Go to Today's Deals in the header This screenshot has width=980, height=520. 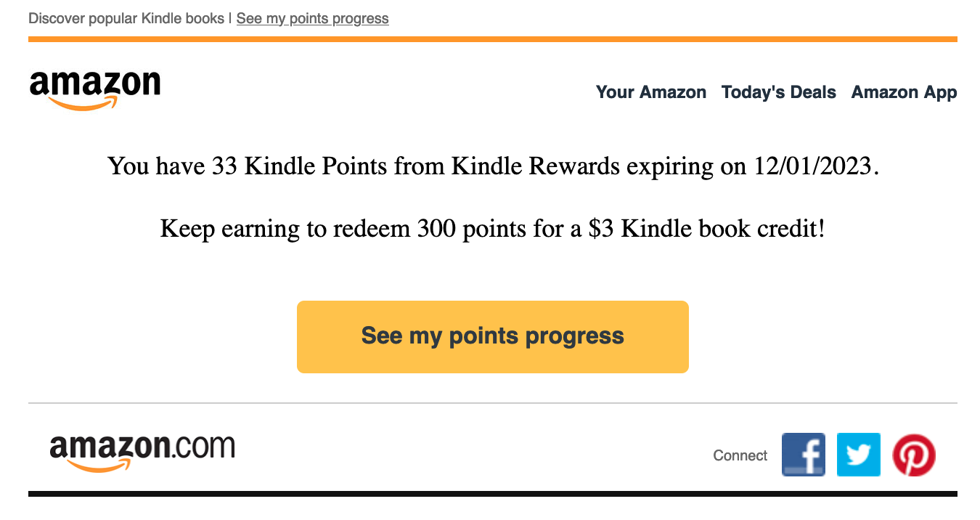coord(778,92)
